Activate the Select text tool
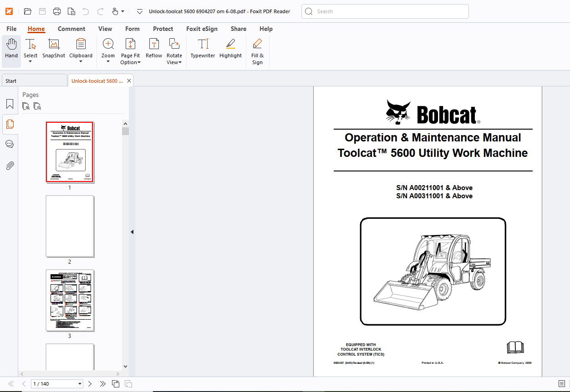The height and width of the screenshot is (392, 570). tap(31, 44)
